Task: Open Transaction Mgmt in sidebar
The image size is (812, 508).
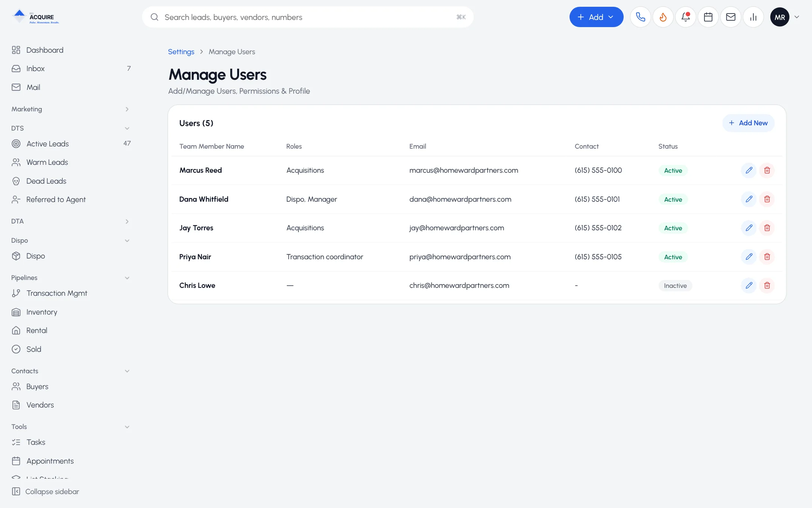Action: 70,293
